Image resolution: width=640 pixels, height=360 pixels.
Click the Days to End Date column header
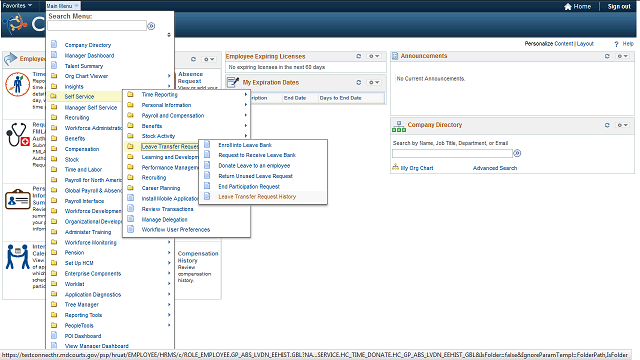(x=340, y=98)
